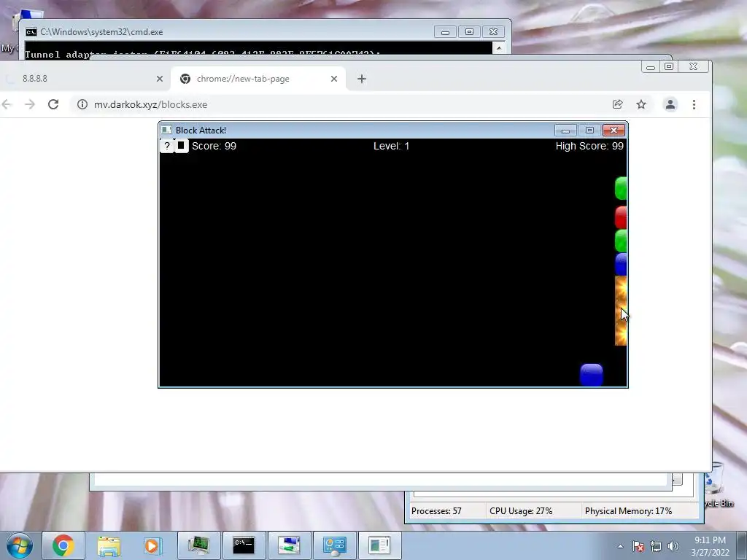Click CPU Usage: 27% in the status bar

point(521,511)
